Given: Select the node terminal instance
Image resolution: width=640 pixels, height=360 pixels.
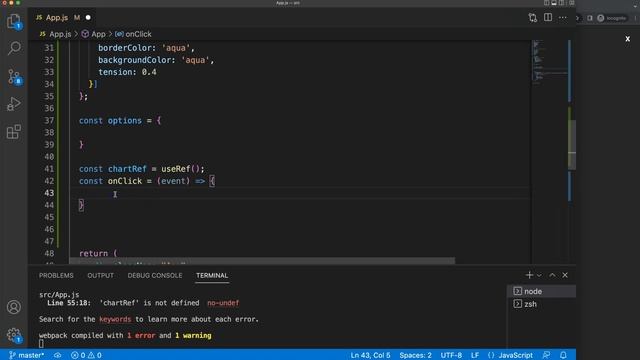Looking at the screenshot, I should point(541,291).
